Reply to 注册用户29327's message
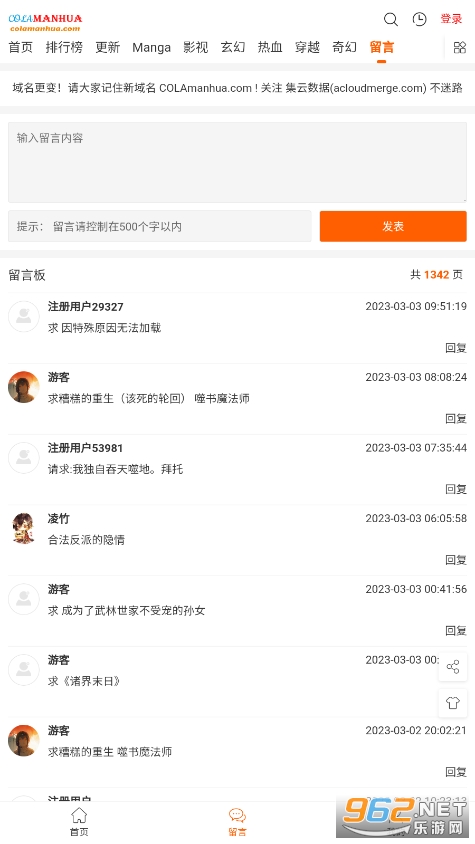Image resolution: width=475 pixels, height=844 pixels. [456, 348]
